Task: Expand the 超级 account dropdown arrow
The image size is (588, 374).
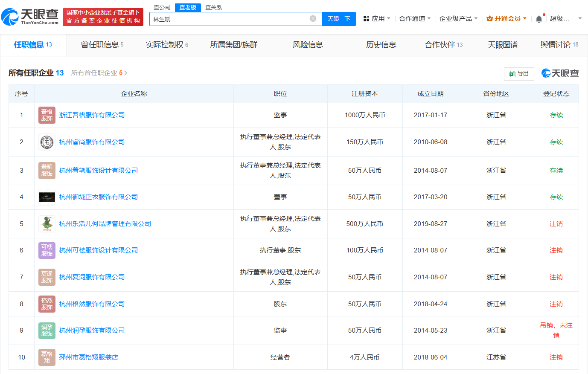Action: [x=579, y=18]
